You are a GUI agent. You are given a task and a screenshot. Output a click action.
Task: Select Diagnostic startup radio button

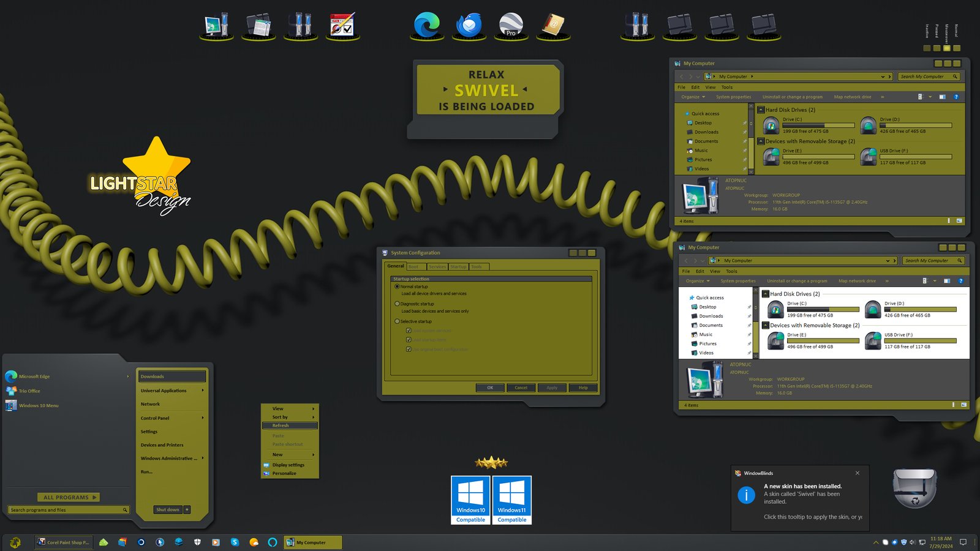point(397,304)
